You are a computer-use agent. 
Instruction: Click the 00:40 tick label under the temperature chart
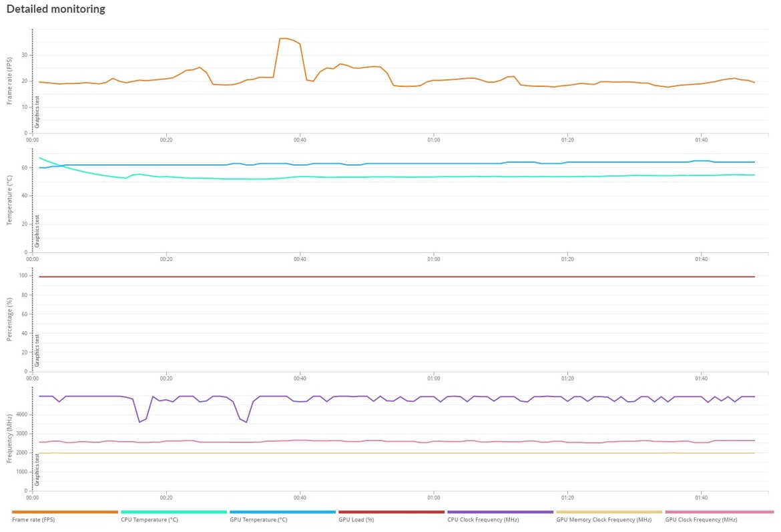300,259
